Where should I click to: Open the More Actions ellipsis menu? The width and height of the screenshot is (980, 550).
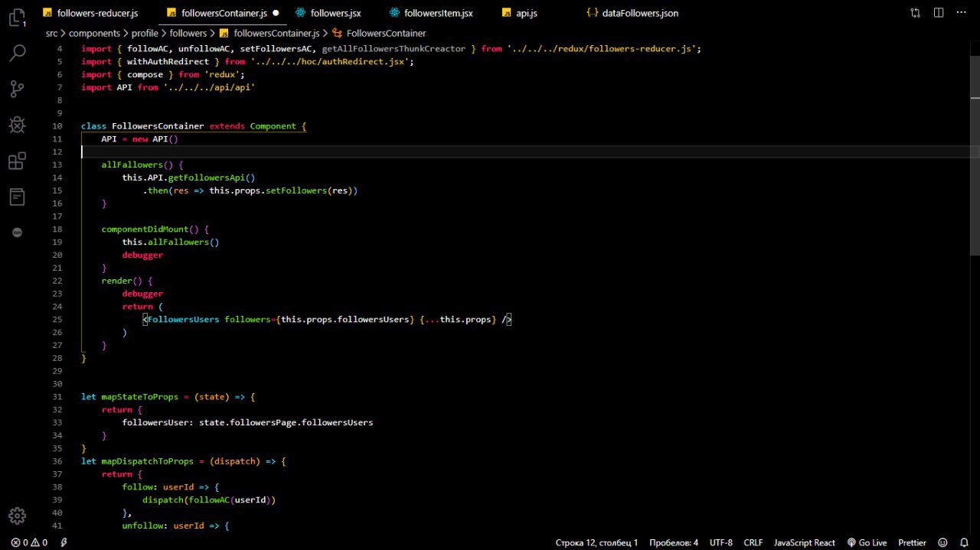click(x=963, y=13)
